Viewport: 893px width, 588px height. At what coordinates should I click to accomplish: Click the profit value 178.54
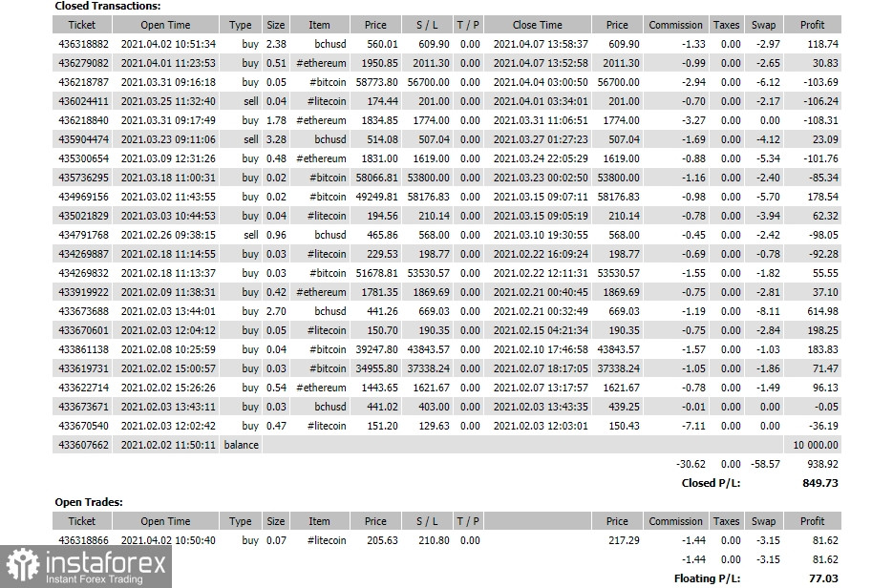click(823, 197)
